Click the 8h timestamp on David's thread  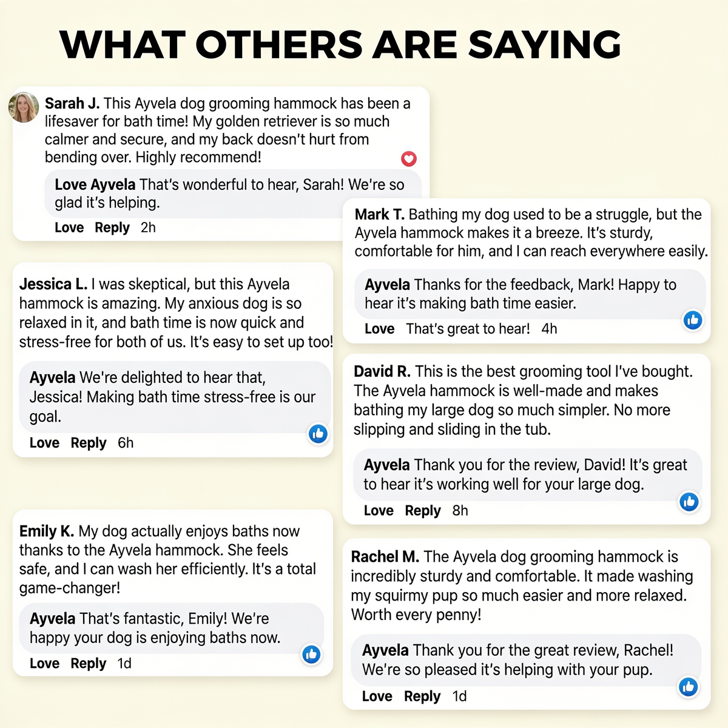460,511
